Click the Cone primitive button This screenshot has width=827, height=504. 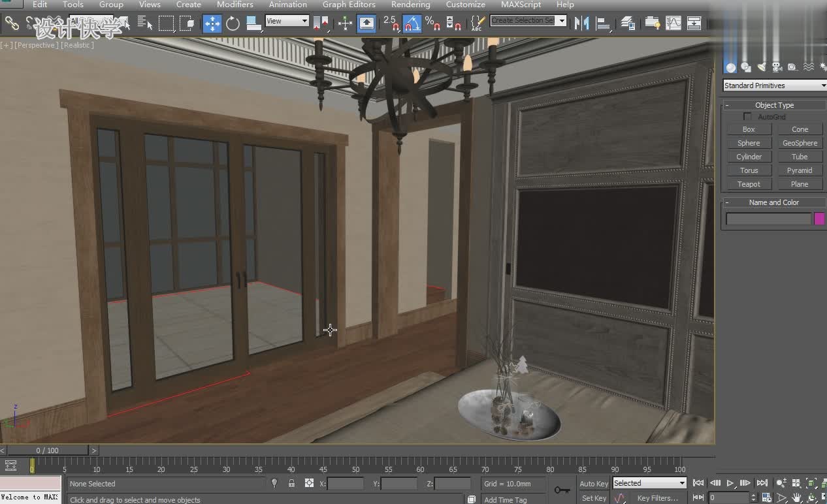tap(800, 129)
